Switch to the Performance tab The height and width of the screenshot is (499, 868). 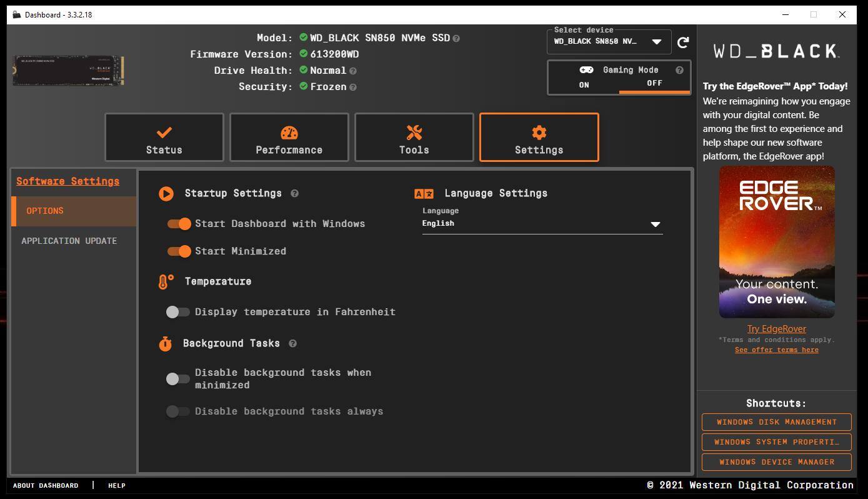(x=289, y=138)
